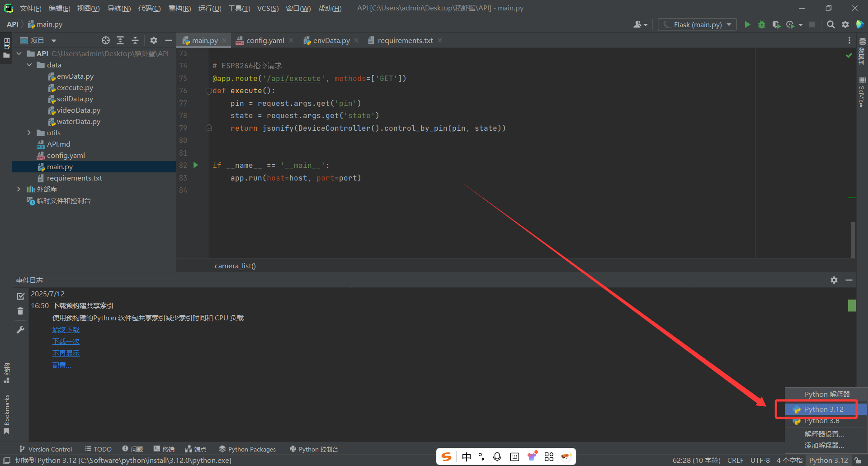Run with coverage shield icon

(776, 24)
